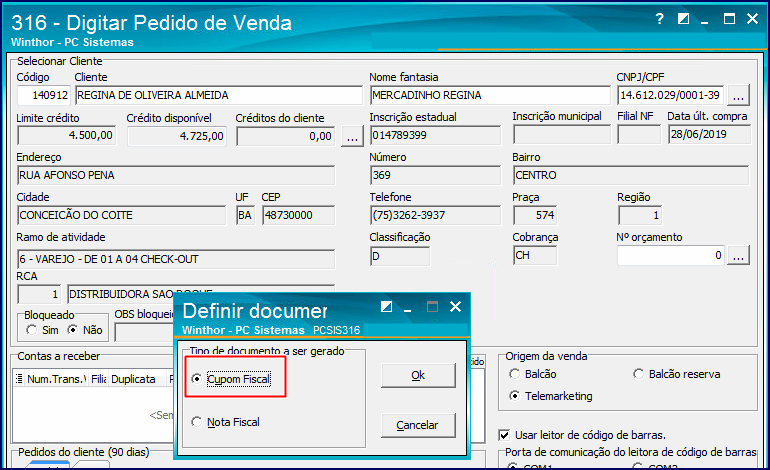Minimize the Definir documento dialog
Viewport: 770px width, 470px height.
pos(408,309)
